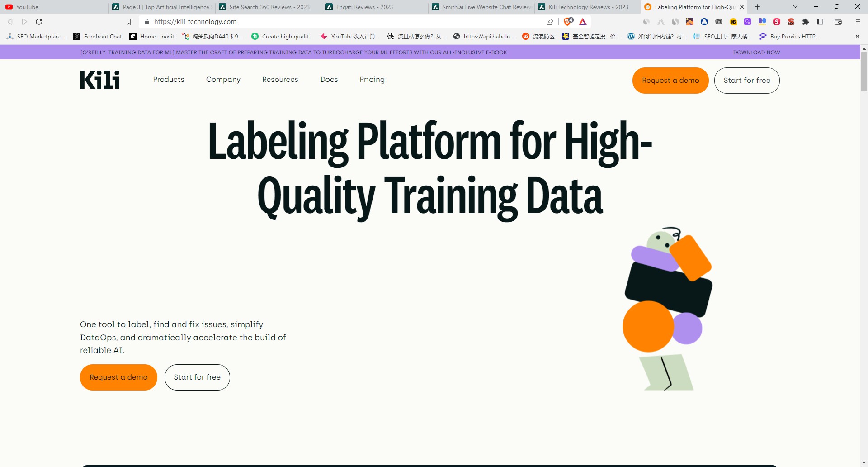Expand the hidden bookmarks overflow chevron
The height and width of the screenshot is (467, 868).
[857, 36]
